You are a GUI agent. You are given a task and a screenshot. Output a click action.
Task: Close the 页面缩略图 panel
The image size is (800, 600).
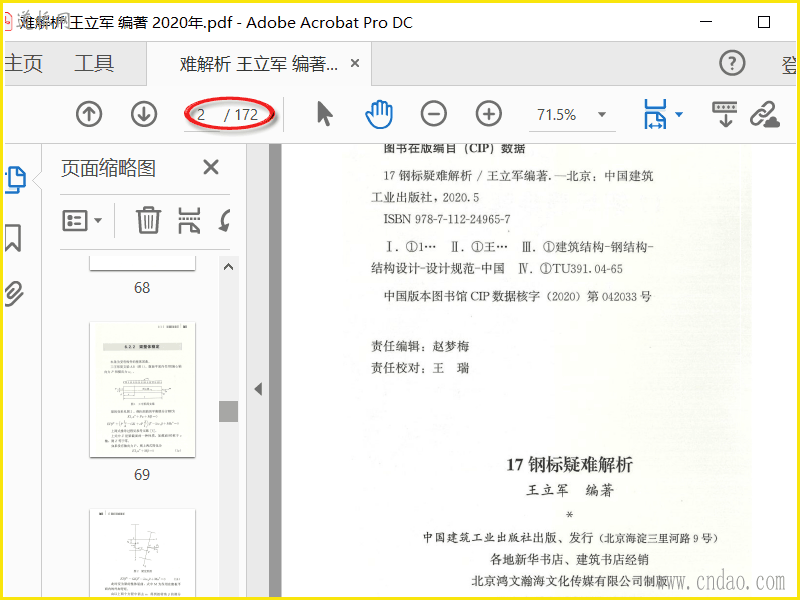point(211,167)
